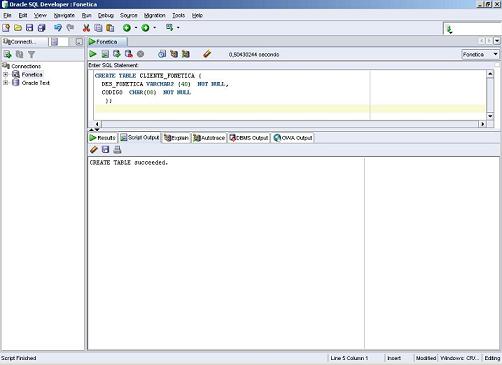Expand the Fonetica connection node
Image resolution: width=502 pixels, height=365 pixels.
[x=6, y=75]
